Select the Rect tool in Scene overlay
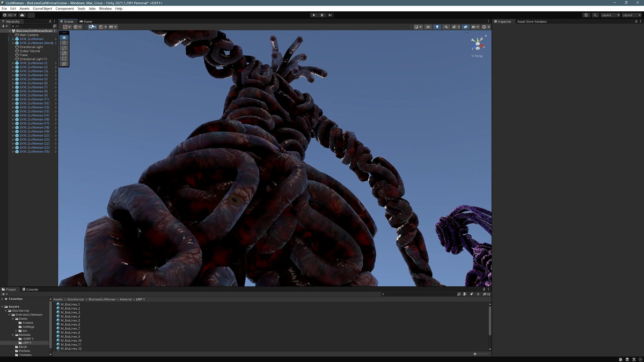 [x=64, y=58]
